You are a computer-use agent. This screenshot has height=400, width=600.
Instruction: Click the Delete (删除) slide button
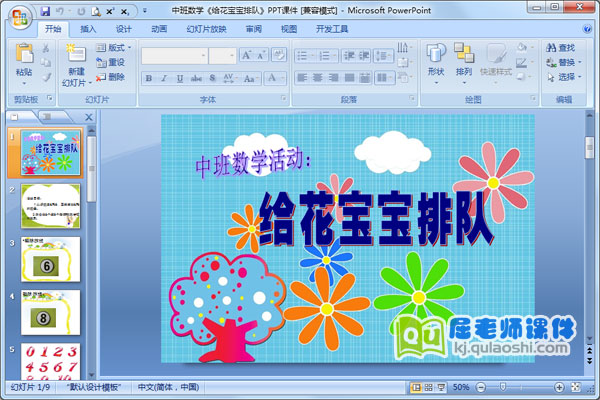111,77
